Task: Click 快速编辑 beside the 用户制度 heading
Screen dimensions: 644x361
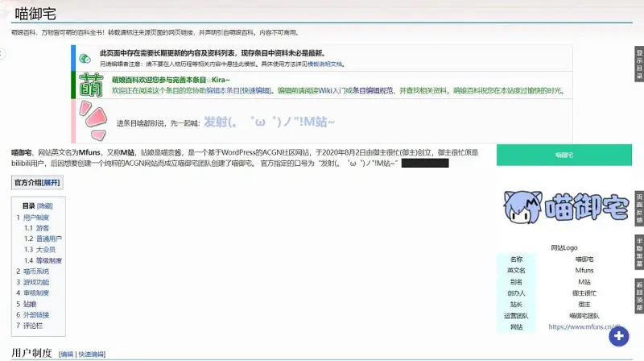Action: click(91, 355)
